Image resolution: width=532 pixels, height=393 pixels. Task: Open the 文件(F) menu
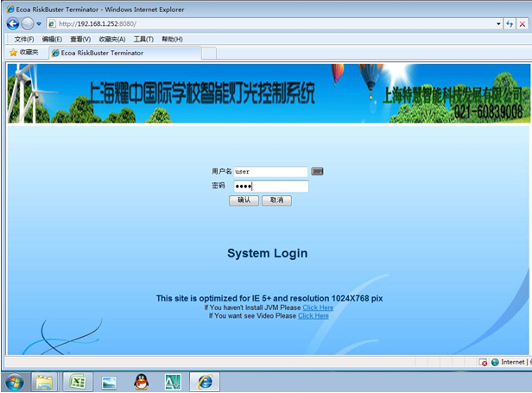pos(24,39)
